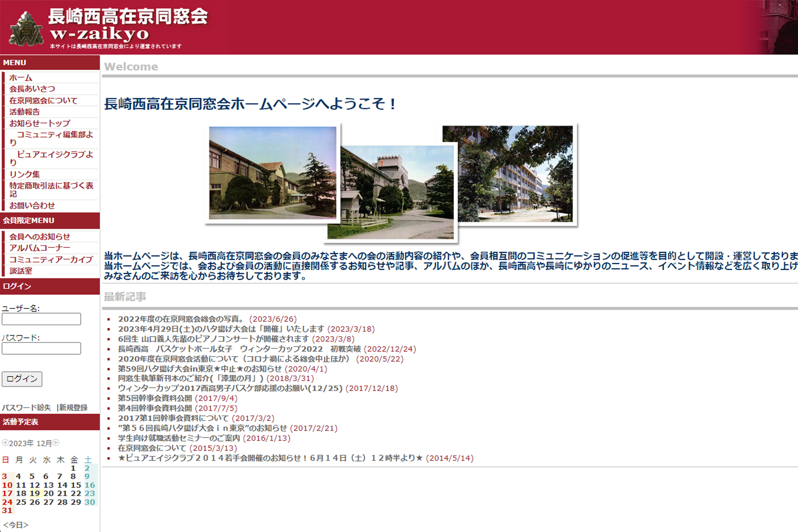Screen dimensions: 798x532
Task: Open 談話室 in member menu
Action: [x=21, y=271]
